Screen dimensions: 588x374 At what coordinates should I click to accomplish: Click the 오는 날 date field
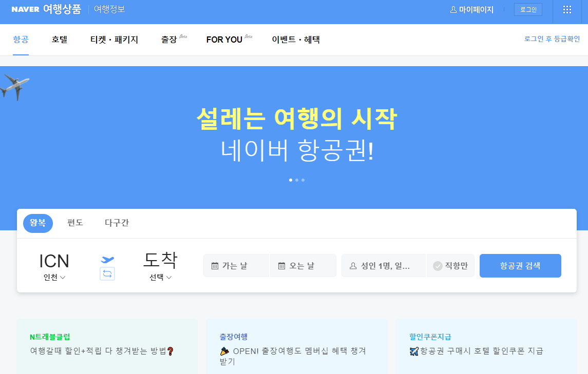[x=303, y=266]
